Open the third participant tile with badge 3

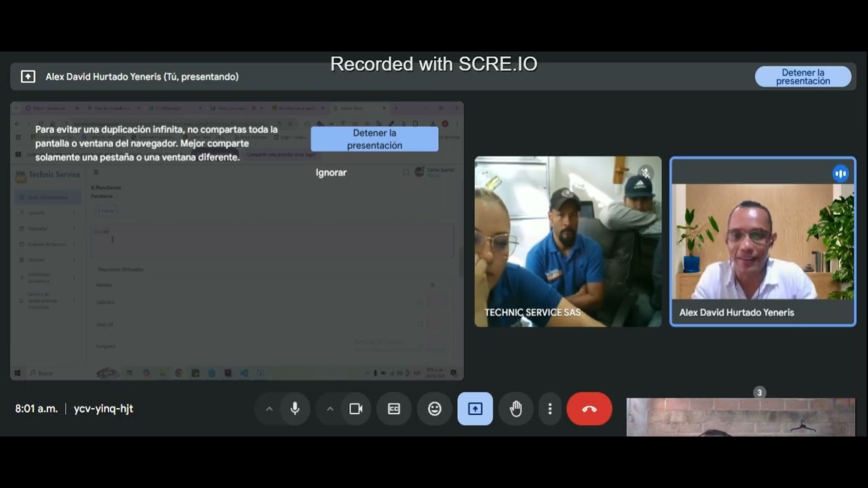(x=741, y=416)
